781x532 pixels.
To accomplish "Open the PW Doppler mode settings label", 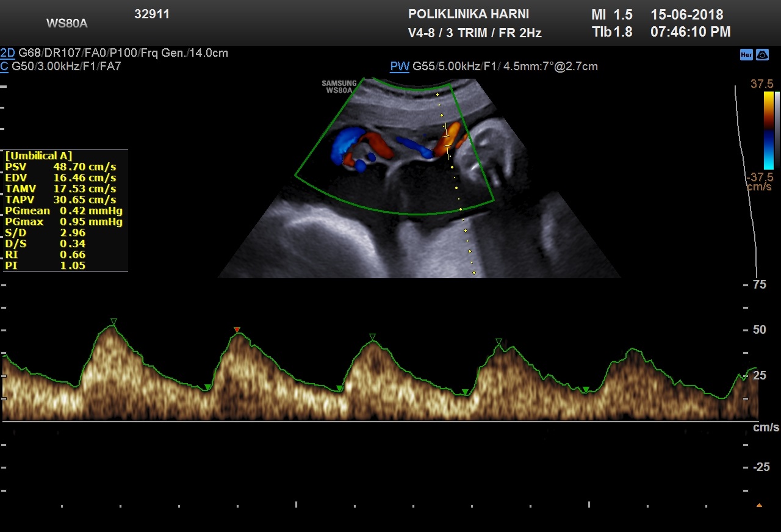I will pyautogui.click(x=400, y=66).
